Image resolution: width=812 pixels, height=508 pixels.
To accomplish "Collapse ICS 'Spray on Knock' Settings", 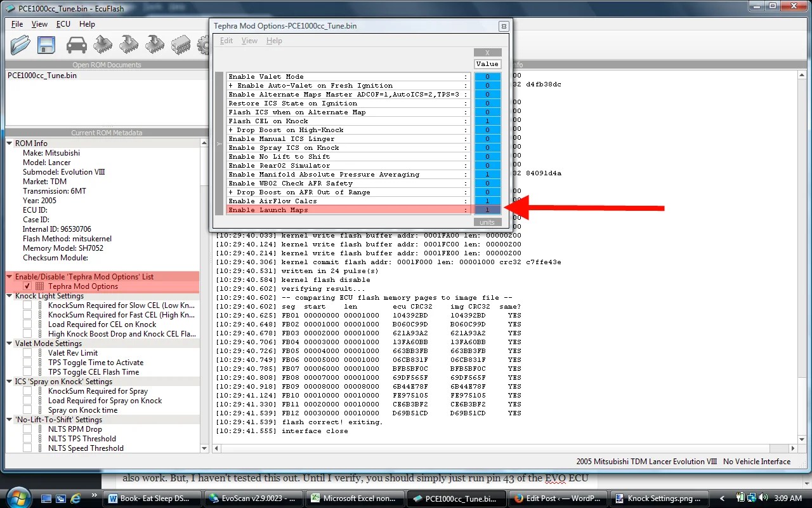I will click(10, 382).
